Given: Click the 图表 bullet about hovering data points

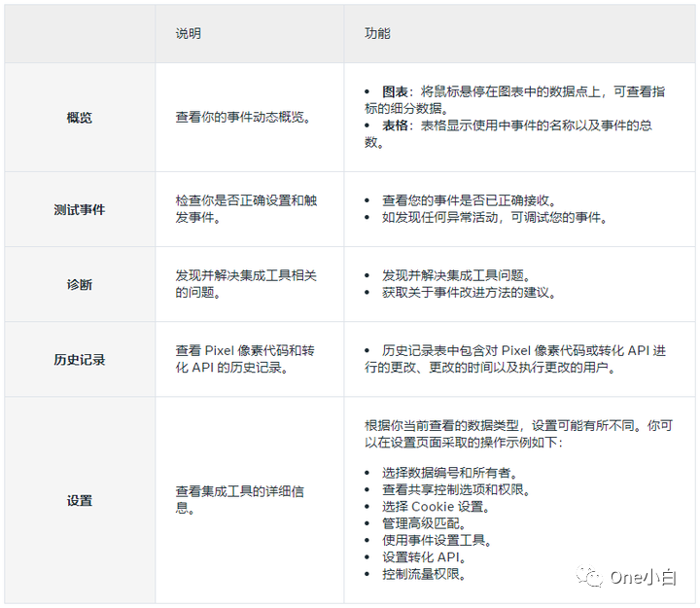Looking at the screenshot, I should [x=514, y=100].
